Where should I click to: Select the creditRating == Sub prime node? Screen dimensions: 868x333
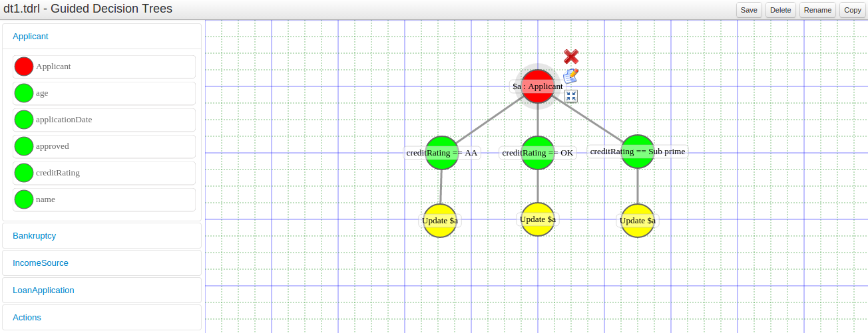tap(638, 152)
